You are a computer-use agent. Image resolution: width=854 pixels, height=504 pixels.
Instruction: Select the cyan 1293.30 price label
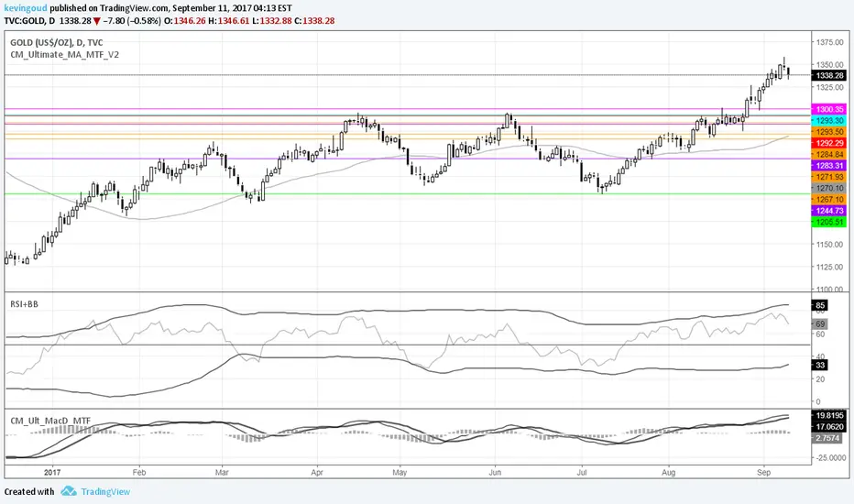click(x=829, y=120)
